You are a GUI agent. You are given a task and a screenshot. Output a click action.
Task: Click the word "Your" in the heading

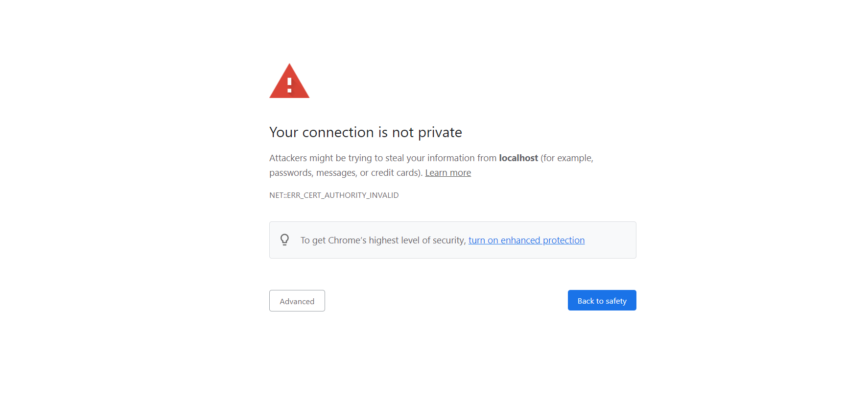pyautogui.click(x=283, y=133)
